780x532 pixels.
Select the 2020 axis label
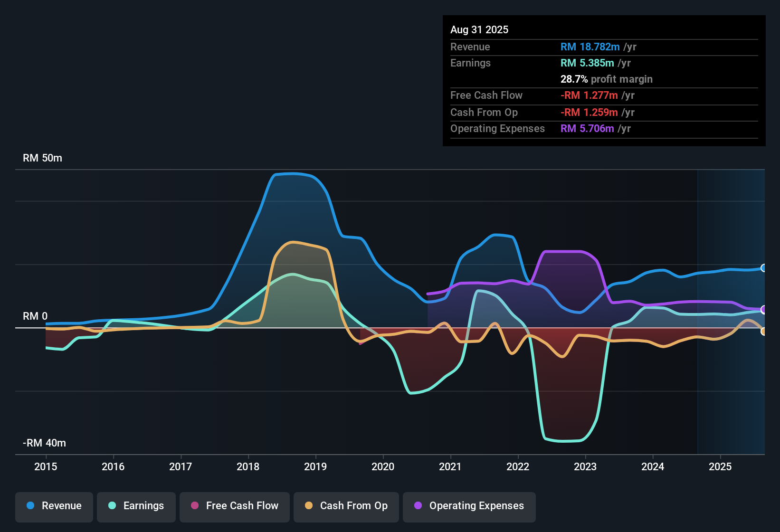pyautogui.click(x=383, y=467)
